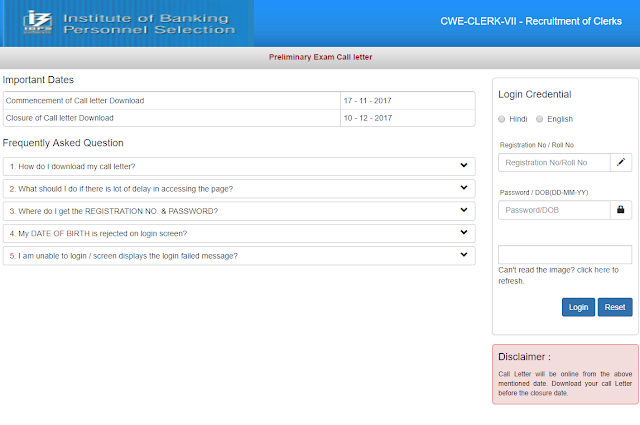Click the 'Disclaimer :' heading
The image size is (640, 425).
524,357
